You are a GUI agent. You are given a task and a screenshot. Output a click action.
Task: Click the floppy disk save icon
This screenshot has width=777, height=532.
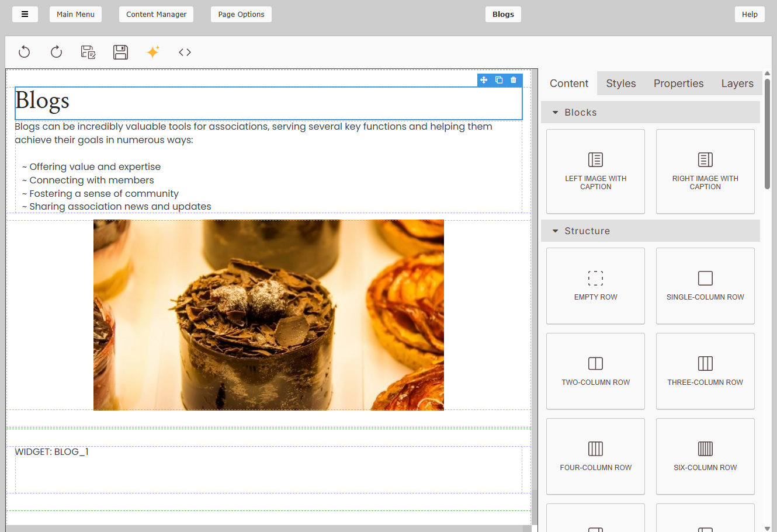(120, 52)
